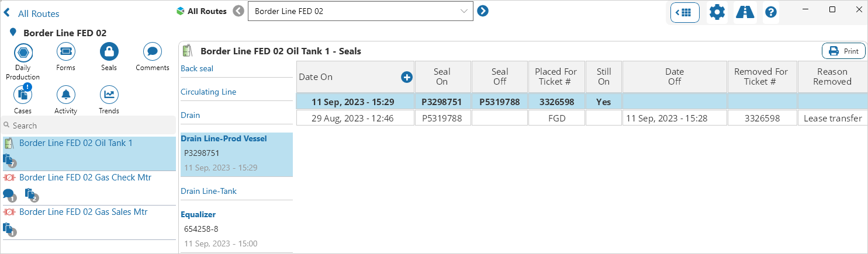Add new seal with plus icon
The image size is (868, 254).
(407, 77)
